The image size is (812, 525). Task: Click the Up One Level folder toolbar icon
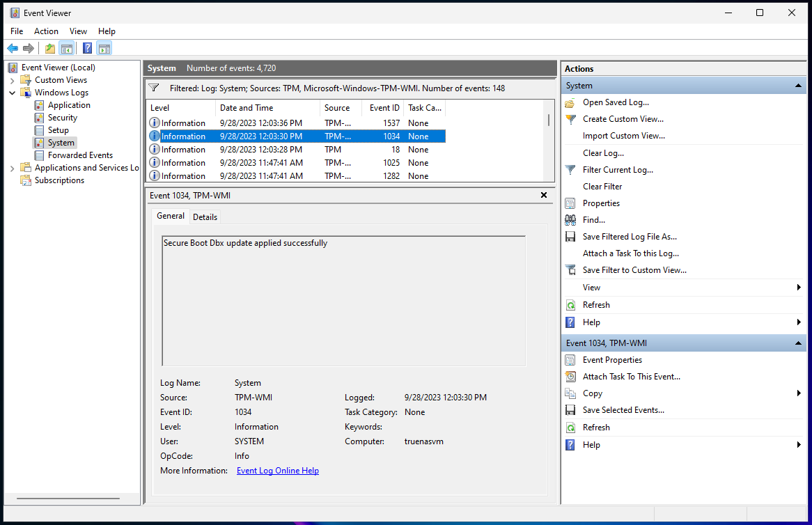[x=50, y=49]
